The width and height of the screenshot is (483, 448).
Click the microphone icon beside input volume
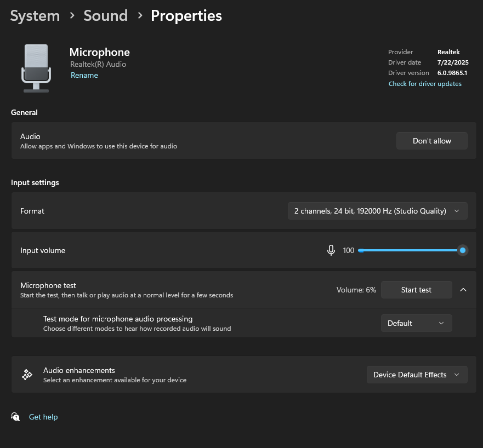point(331,250)
